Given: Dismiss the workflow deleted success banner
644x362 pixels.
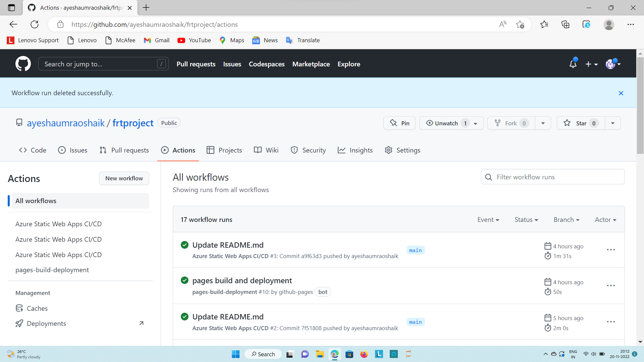Looking at the screenshot, I should (x=621, y=93).
